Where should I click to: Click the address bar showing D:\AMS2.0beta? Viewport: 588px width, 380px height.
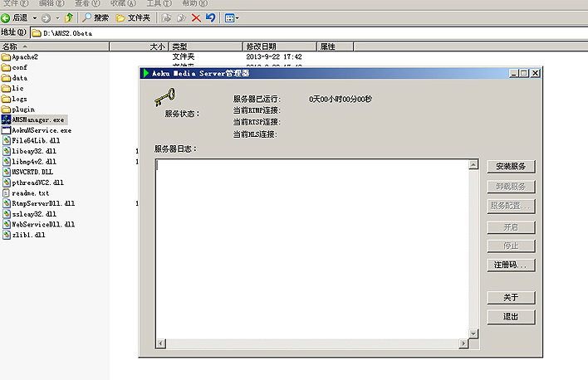[309, 33]
